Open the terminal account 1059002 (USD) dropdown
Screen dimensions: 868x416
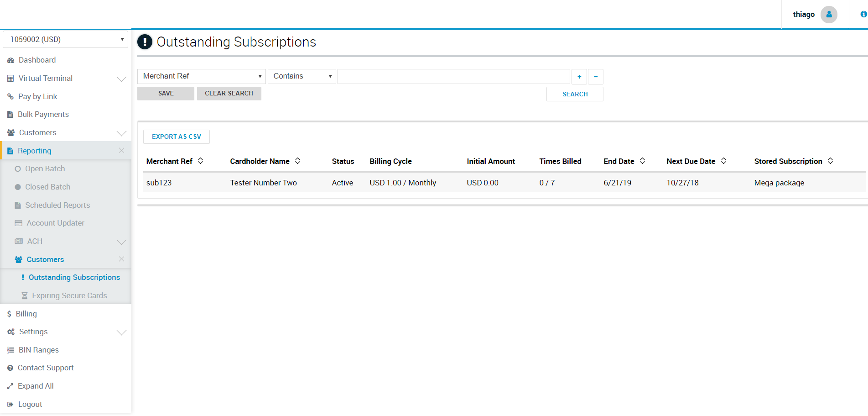coord(66,40)
